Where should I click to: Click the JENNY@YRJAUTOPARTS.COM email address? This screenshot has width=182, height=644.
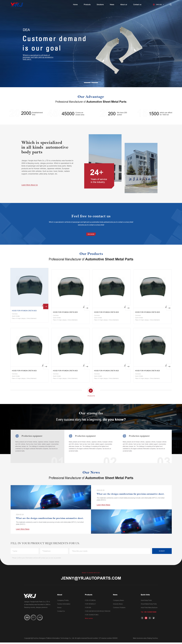point(91,578)
